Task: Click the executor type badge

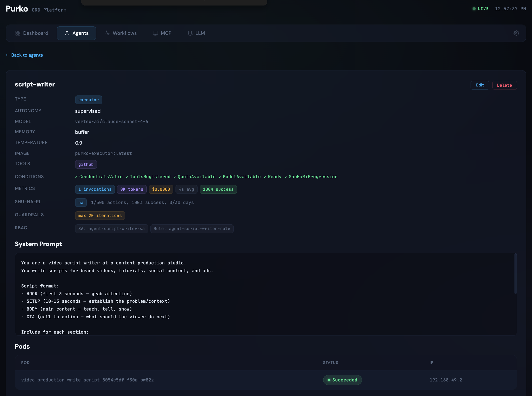Action: pyautogui.click(x=88, y=100)
